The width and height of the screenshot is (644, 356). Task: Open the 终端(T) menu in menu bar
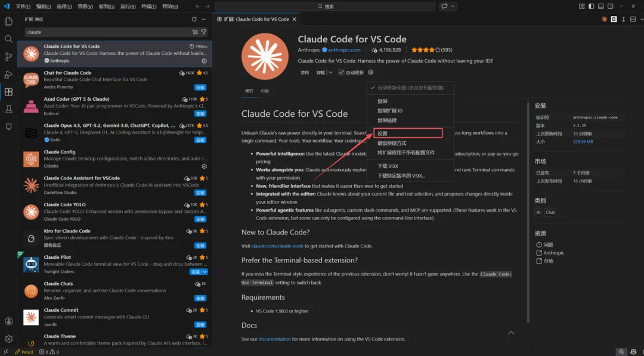tap(149, 7)
